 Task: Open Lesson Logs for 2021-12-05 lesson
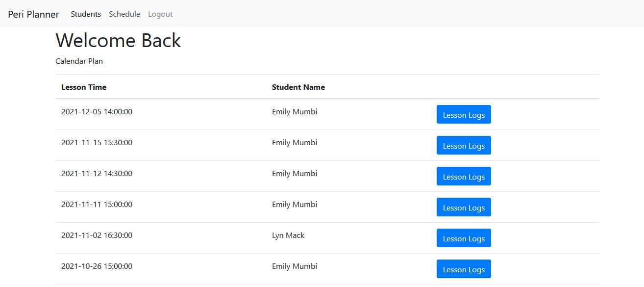tap(464, 115)
